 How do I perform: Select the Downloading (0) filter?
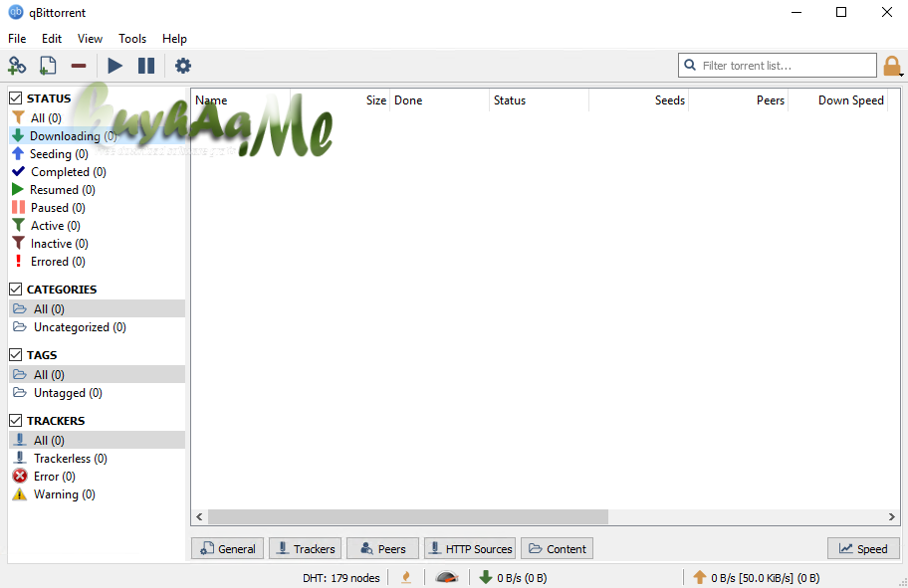[x=98, y=136]
